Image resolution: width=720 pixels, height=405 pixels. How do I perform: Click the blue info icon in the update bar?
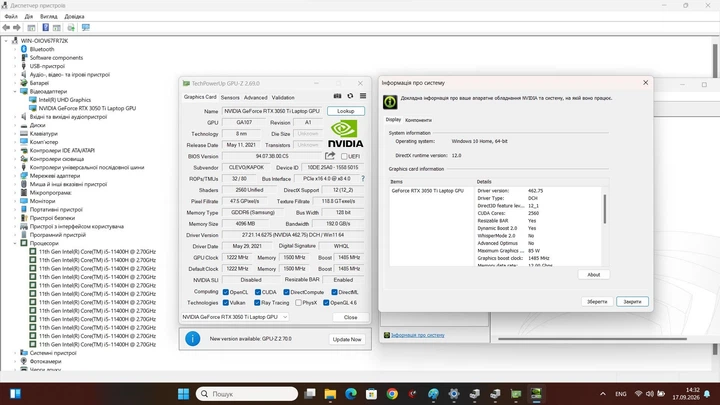click(192, 339)
